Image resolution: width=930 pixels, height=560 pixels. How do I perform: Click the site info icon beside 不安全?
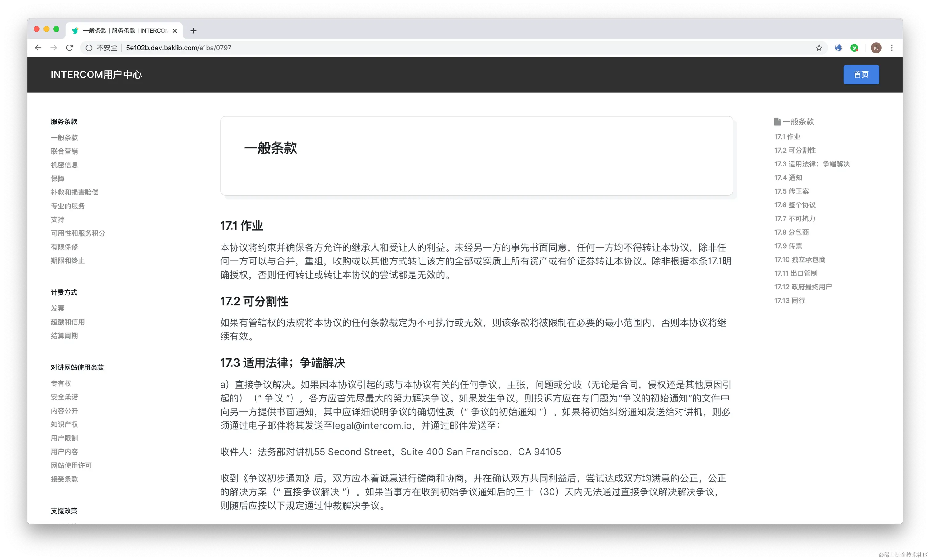tap(89, 48)
